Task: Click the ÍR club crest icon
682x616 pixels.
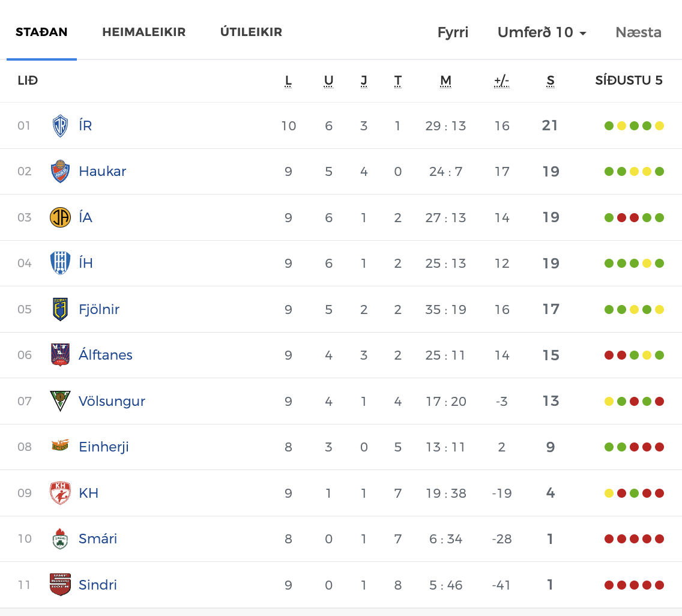Action: click(60, 125)
